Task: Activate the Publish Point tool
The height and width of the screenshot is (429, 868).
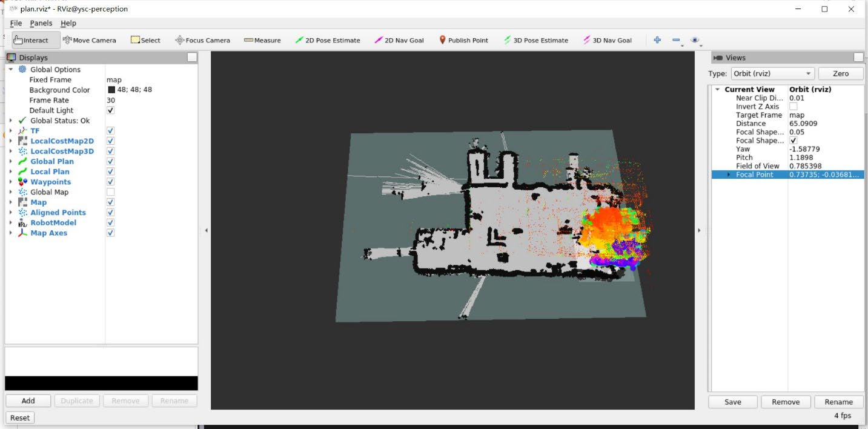Action: click(x=463, y=40)
